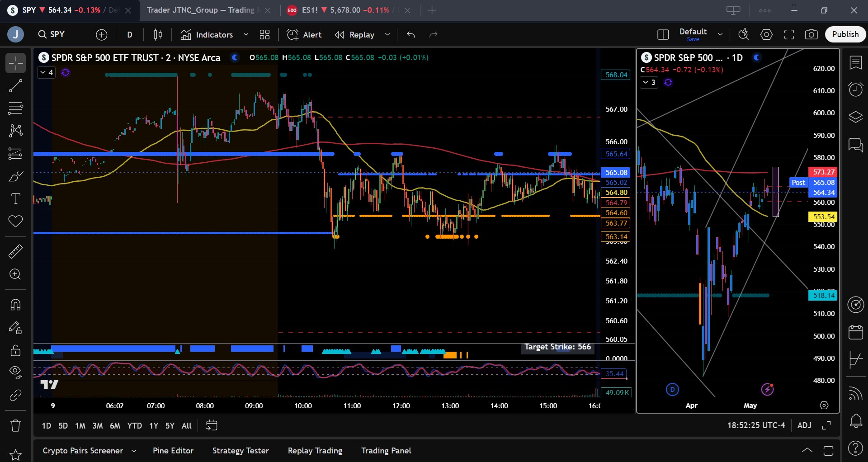
Task: Open the favorite icons heart tool
Action: (x=15, y=222)
